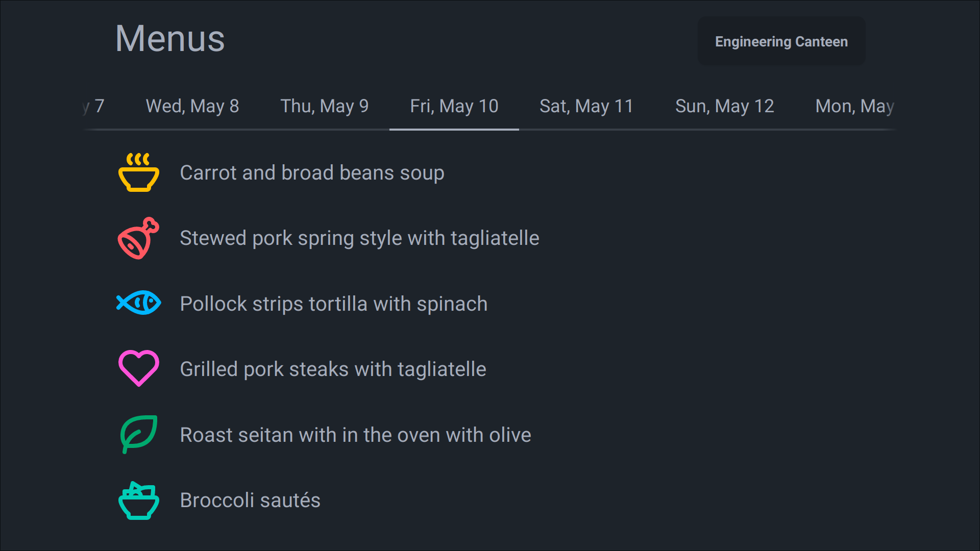The image size is (980, 551).
Task: Click the pink heart diet icon
Action: click(x=138, y=368)
